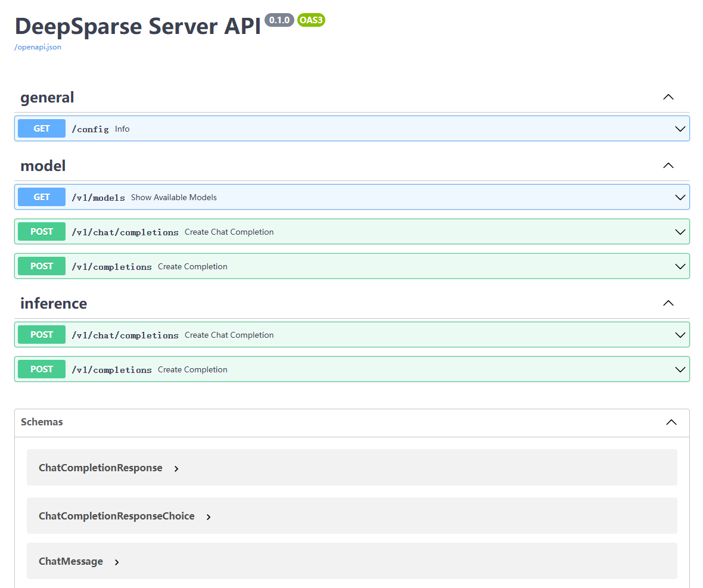703x588 pixels.
Task: Click POST badge of model /v1/completions
Action: point(42,266)
